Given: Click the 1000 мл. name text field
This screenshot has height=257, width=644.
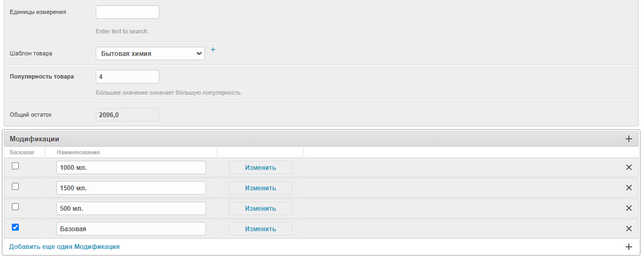Looking at the screenshot, I should pos(131,168).
